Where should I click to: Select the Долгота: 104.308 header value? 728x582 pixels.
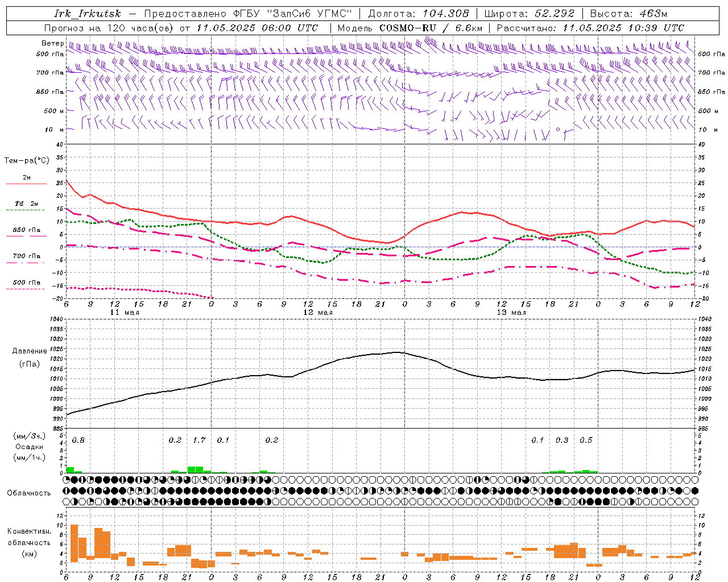pos(419,14)
